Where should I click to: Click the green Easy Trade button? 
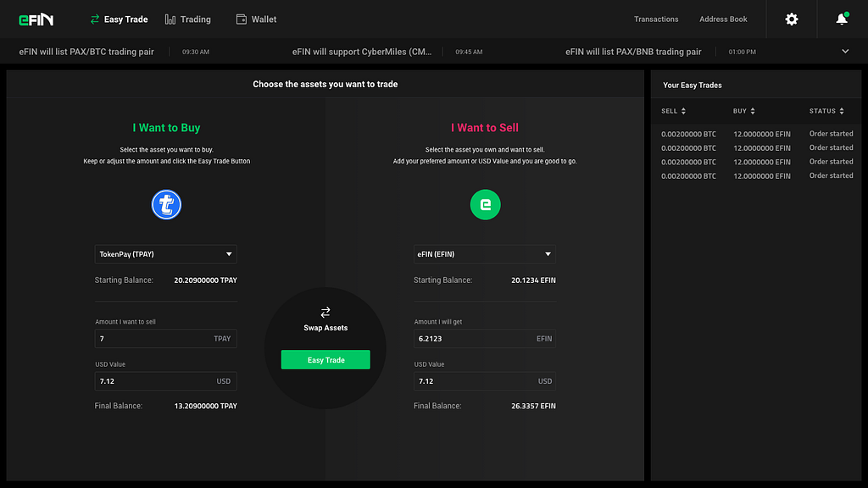click(x=325, y=359)
